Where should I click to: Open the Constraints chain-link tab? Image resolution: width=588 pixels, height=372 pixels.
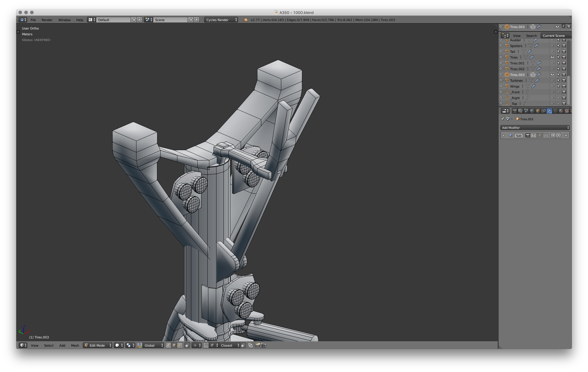pyautogui.click(x=544, y=111)
